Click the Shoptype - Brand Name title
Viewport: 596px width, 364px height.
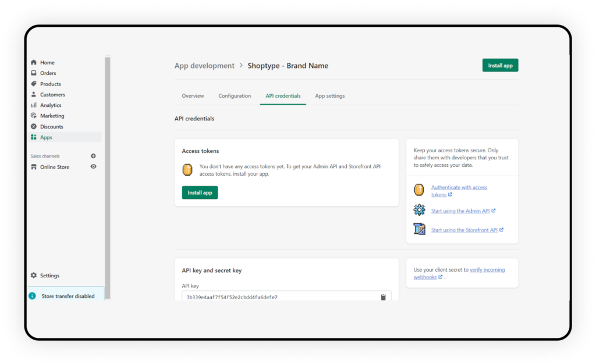click(x=288, y=65)
